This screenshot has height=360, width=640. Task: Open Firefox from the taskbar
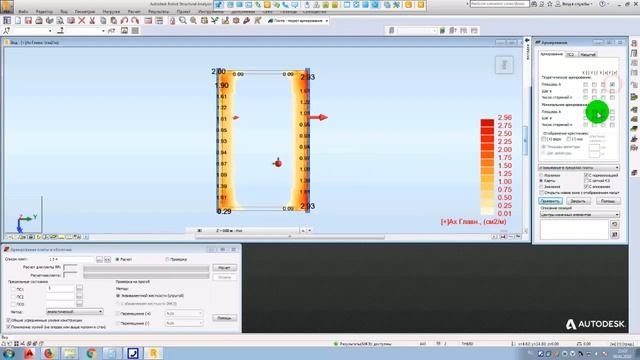(50, 353)
